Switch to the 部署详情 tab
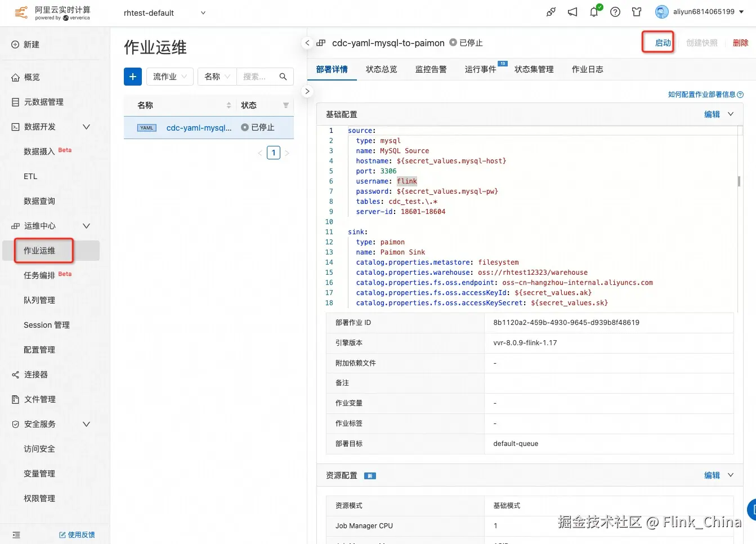 [332, 69]
